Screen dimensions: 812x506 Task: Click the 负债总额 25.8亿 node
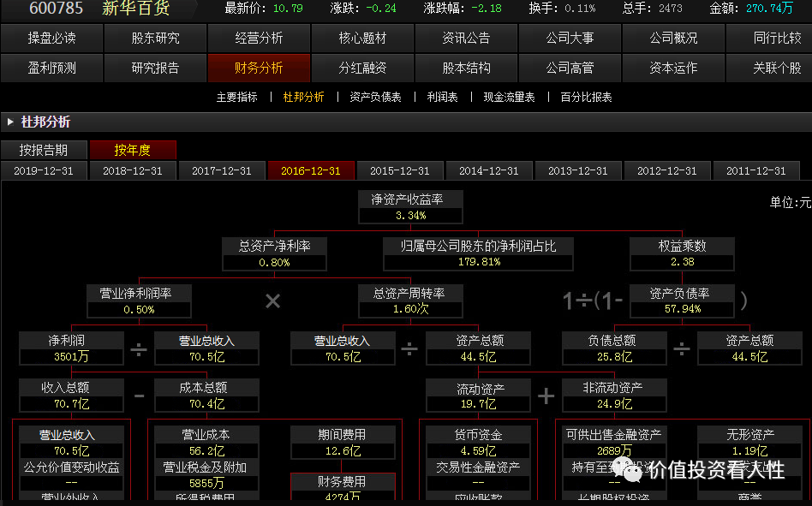point(614,348)
